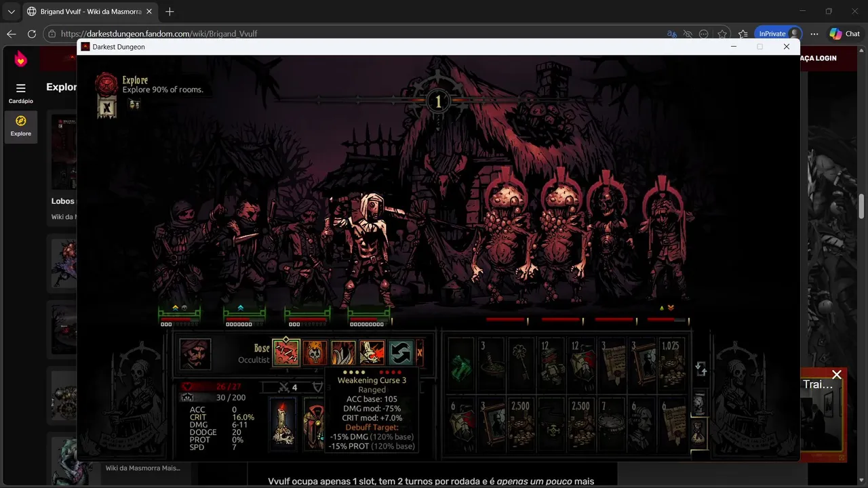The image size is (868, 488).
Task: Select the Weakening Curse skill icon
Action: pos(286,353)
